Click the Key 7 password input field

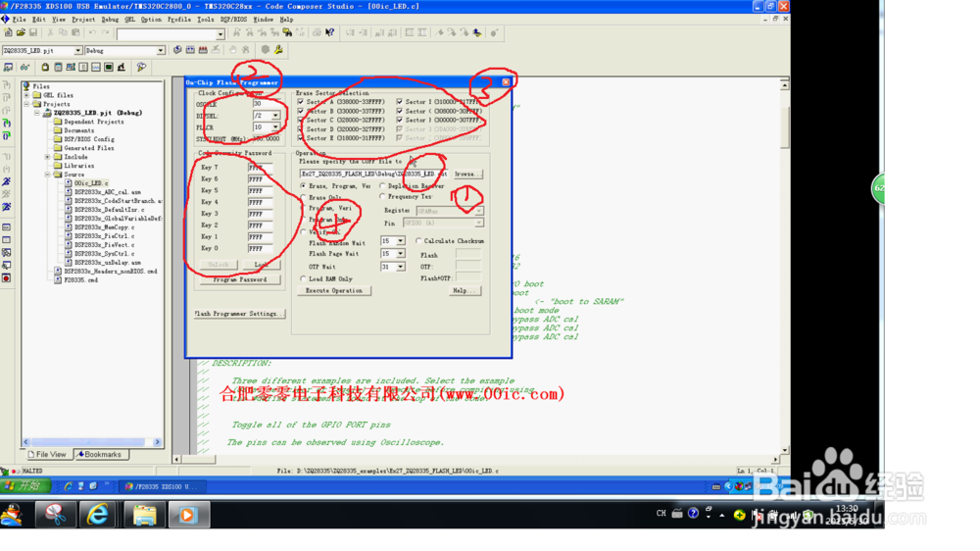(x=260, y=168)
